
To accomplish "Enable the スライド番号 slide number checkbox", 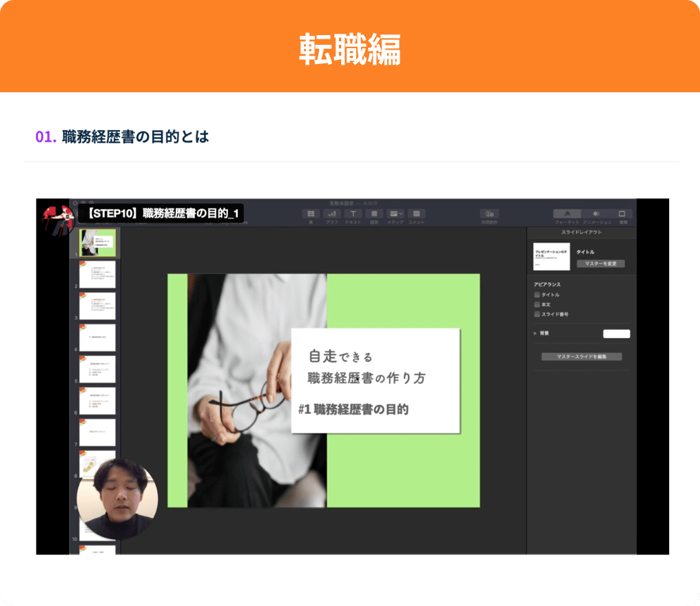I will (x=537, y=313).
